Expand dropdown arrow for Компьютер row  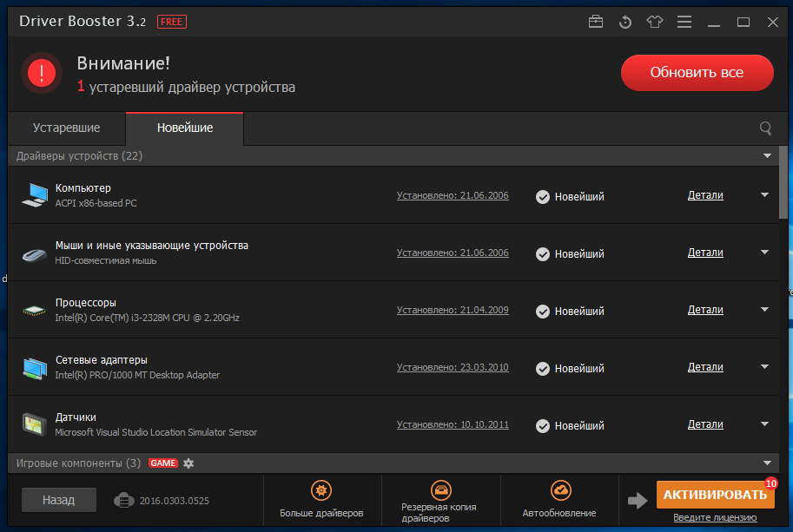[764, 195]
